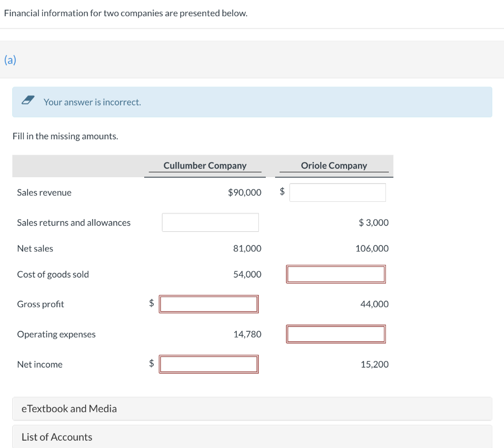
Task: Click the "Fill in the missing amounts." instruction
Action: 65,136
